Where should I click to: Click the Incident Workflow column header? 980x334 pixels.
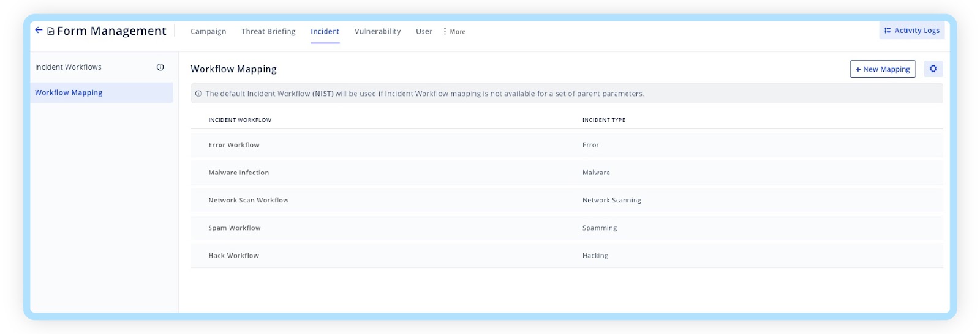point(240,120)
